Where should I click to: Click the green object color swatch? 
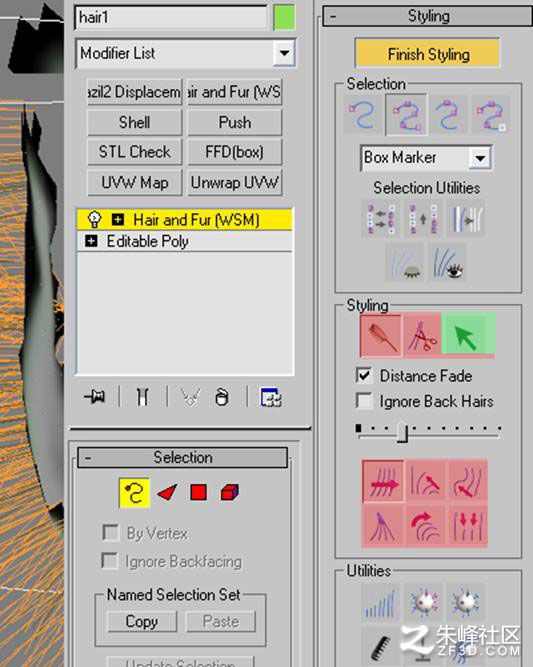coord(284,17)
